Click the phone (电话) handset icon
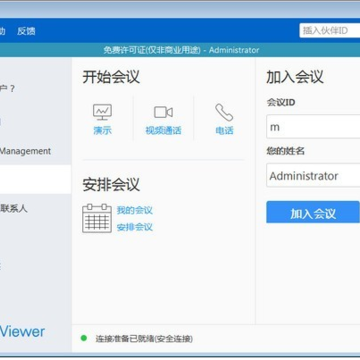360x360 pixels. click(x=224, y=112)
